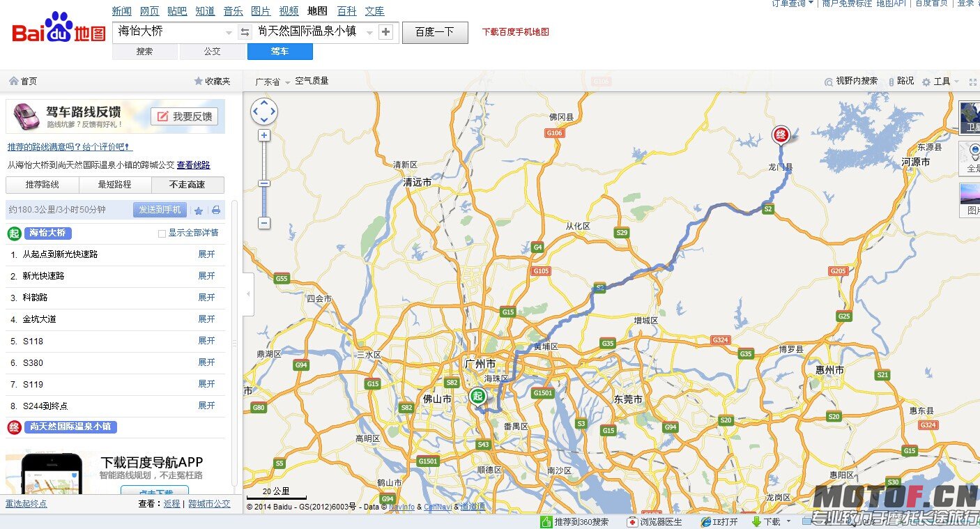Expand step 6 S380
This screenshot has width=980, height=529.
pos(206,362)
